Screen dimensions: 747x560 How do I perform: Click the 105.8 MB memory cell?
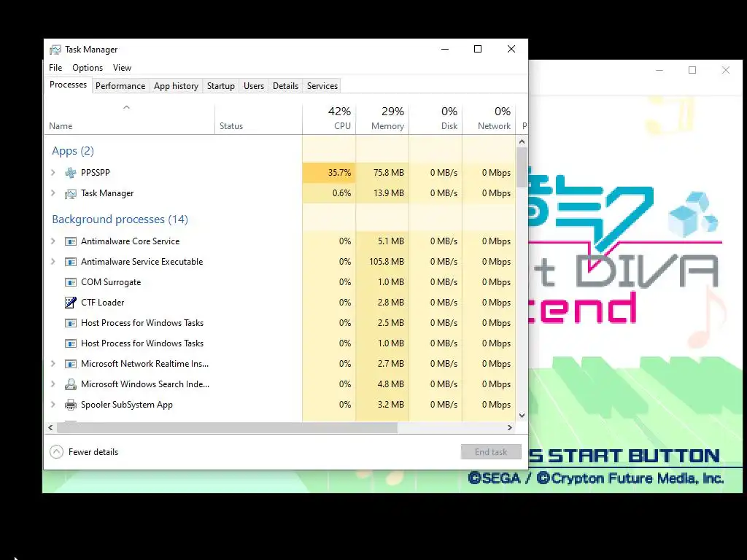tap(382, 262)
